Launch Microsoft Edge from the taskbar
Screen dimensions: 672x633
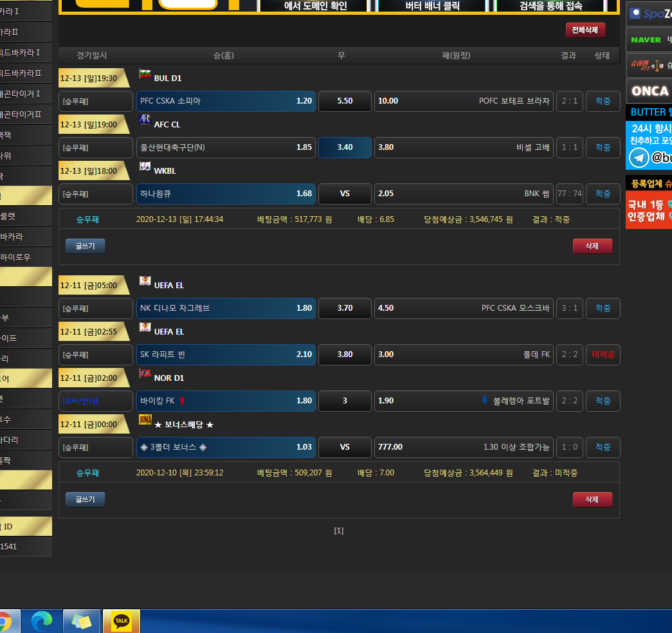pyautogui.click(x=42, y=621)
